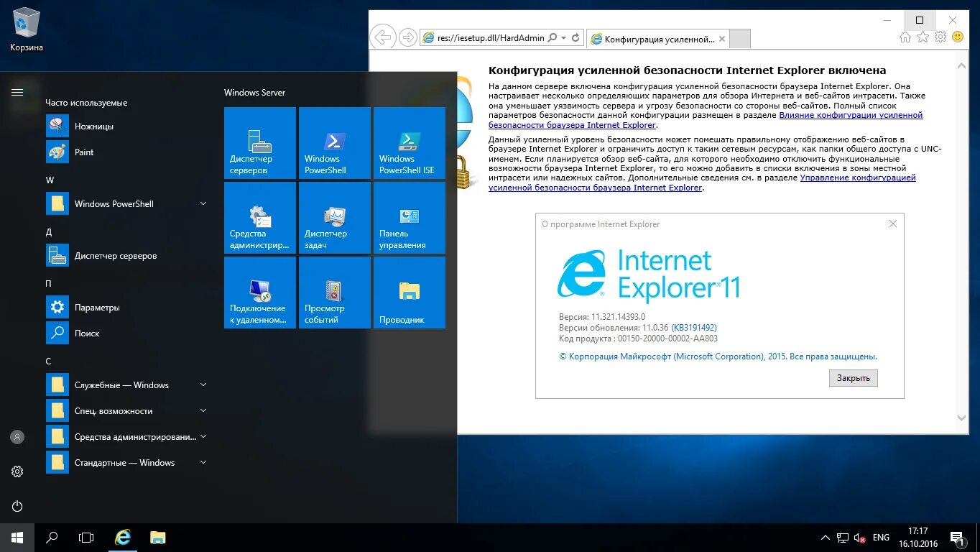Click the search magnifier in IE address bar
The width and height of the screenshot is (980, 552).
pyautogui.click(x=553, y=37)
